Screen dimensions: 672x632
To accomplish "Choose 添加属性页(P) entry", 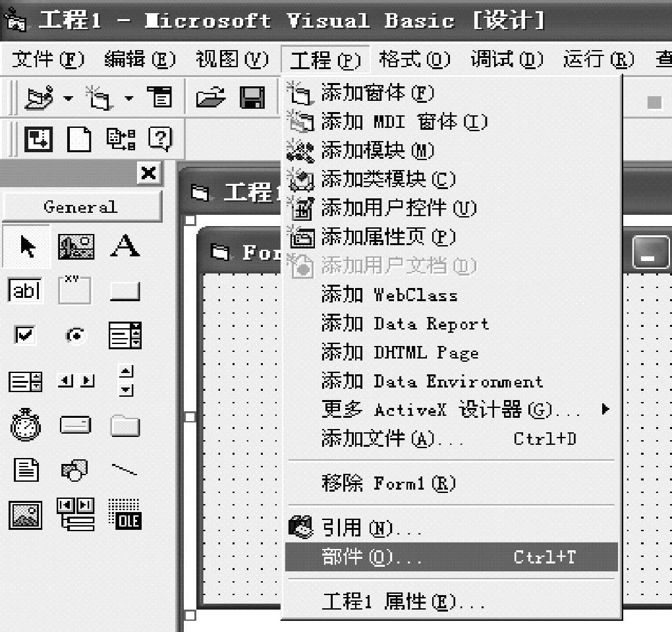I will pyautogui.click(x=451, y=237).
